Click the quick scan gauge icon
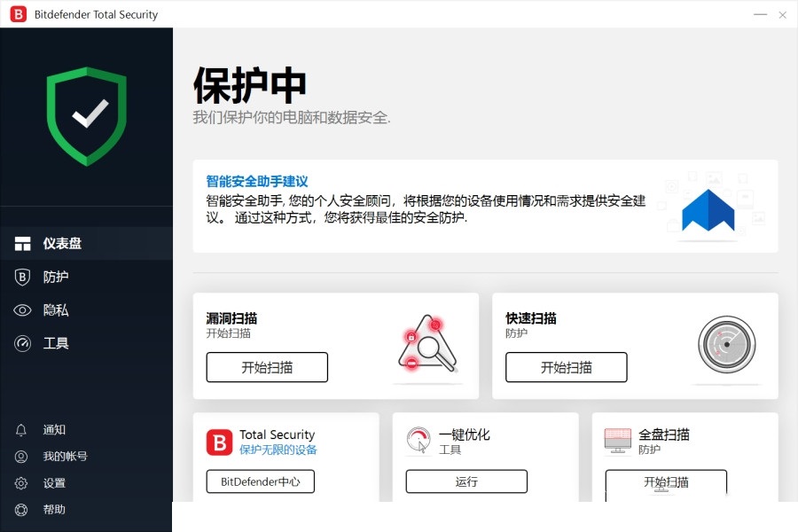 point(726,346)
